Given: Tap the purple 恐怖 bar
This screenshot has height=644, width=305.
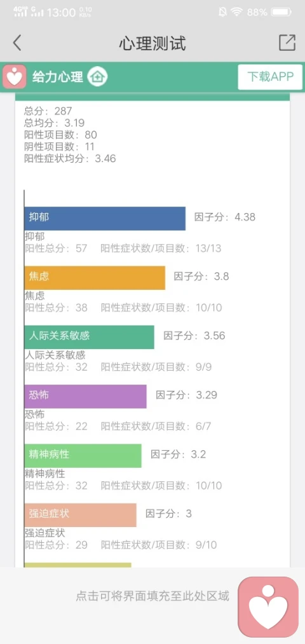Looking at the screenshot, I should [x=85, y=396].
